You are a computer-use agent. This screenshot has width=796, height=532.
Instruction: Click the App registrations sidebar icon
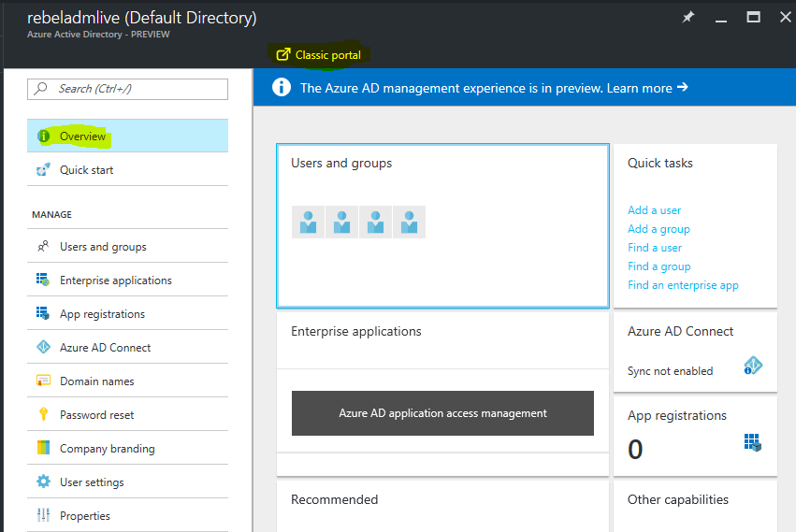(x=43, y=313)
